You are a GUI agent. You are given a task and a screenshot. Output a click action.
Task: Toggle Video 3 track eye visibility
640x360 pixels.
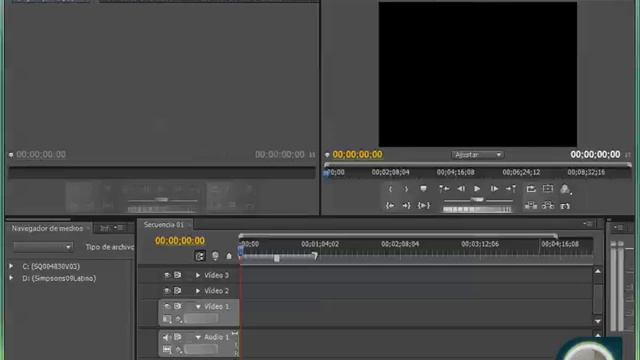point(167,276)
